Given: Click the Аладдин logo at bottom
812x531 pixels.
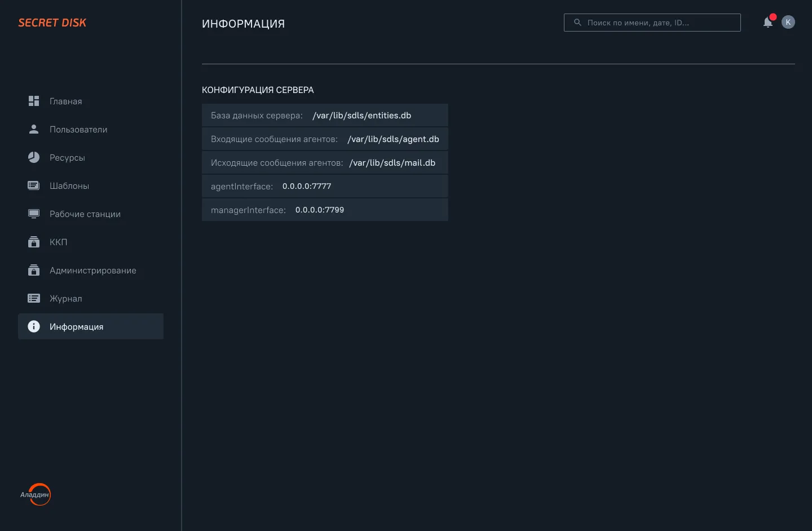Looking at the screenshot, I should coord(36,494).
